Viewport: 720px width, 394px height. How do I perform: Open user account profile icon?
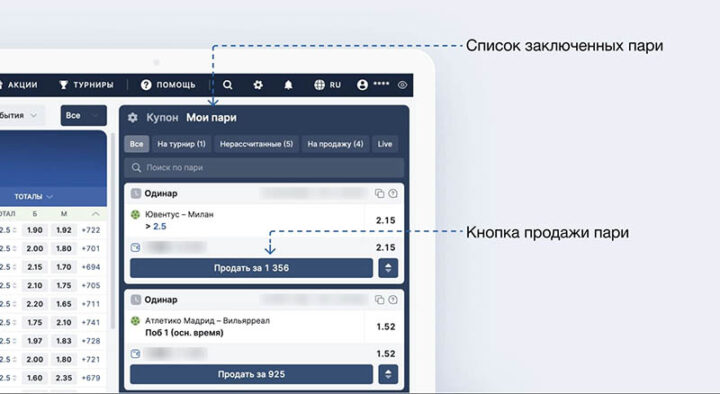coord(362,85)
